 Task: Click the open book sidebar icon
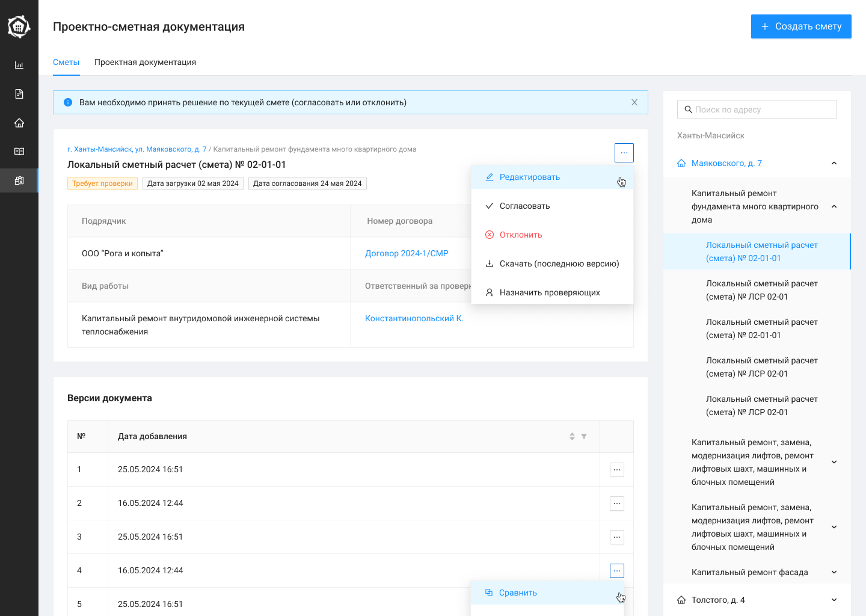(19, 152)
